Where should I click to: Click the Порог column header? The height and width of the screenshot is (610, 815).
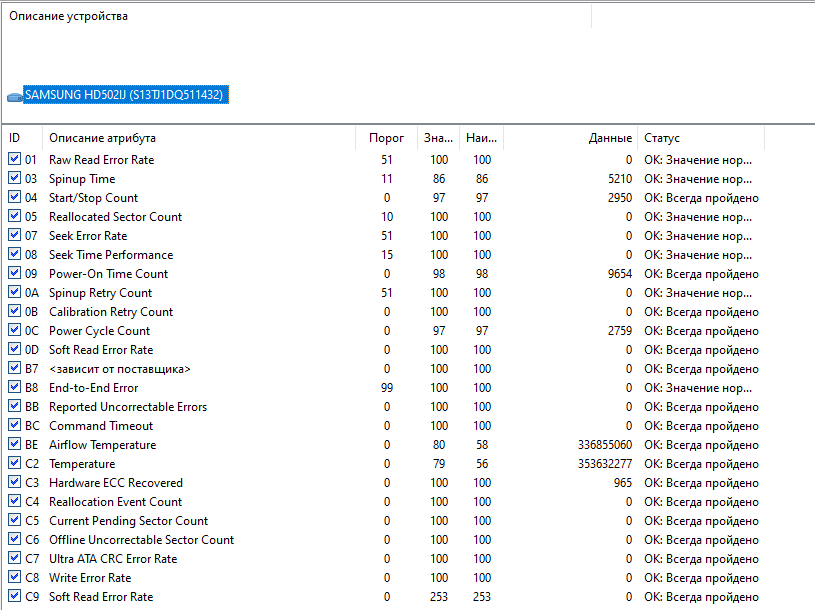[x=386, y=138]
